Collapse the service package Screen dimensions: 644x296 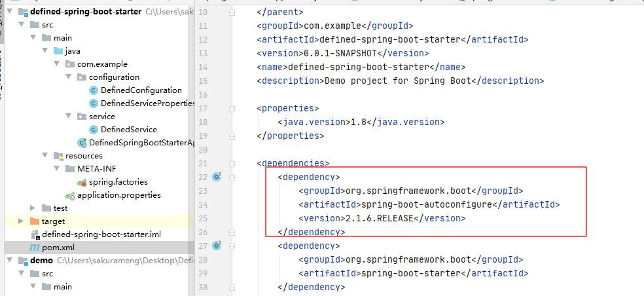[x=69, y=117]
